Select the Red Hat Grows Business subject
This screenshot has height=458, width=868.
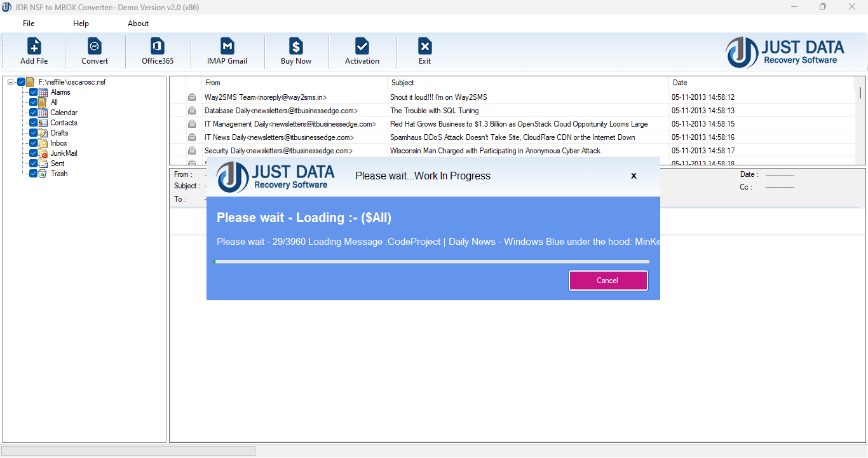point(519,124)
